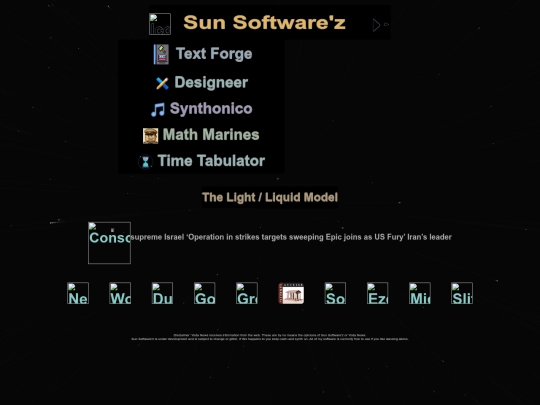
Task: Open the Synthonico app link
Action: point(211,108)
